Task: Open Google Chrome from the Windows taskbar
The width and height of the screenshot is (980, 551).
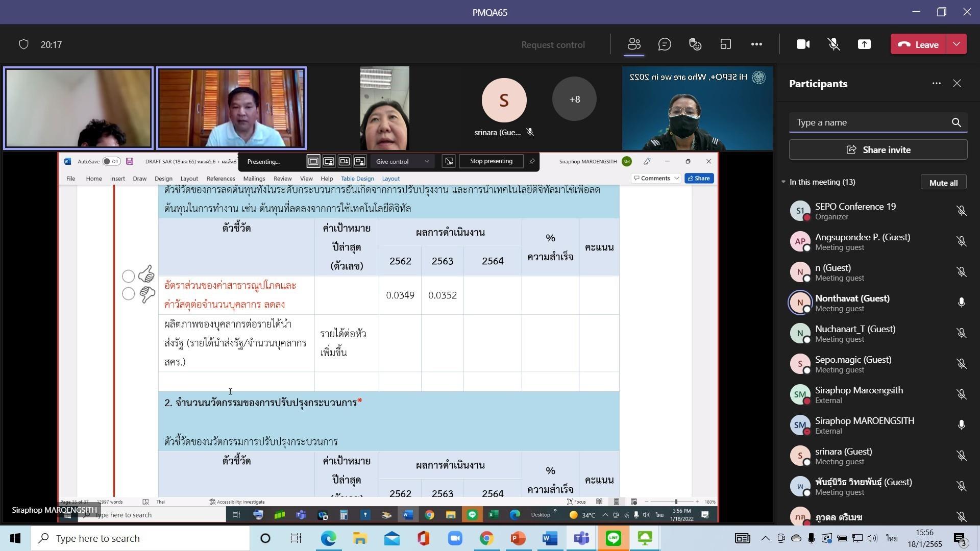Action: [486, 538]
